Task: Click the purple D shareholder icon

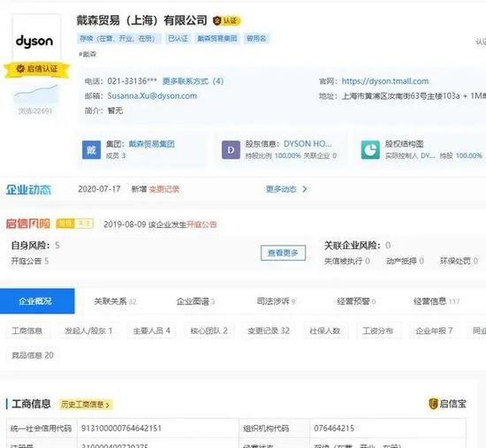Action: point(231,149)
